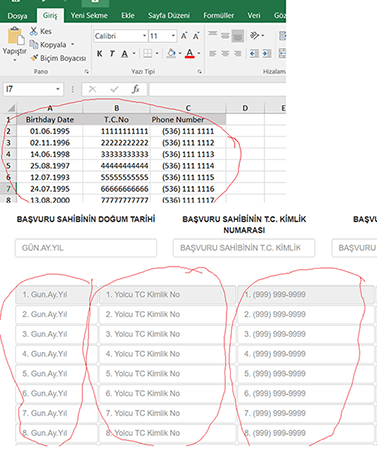
Task: Click the text orientation icon
Action: click(255, 35)
